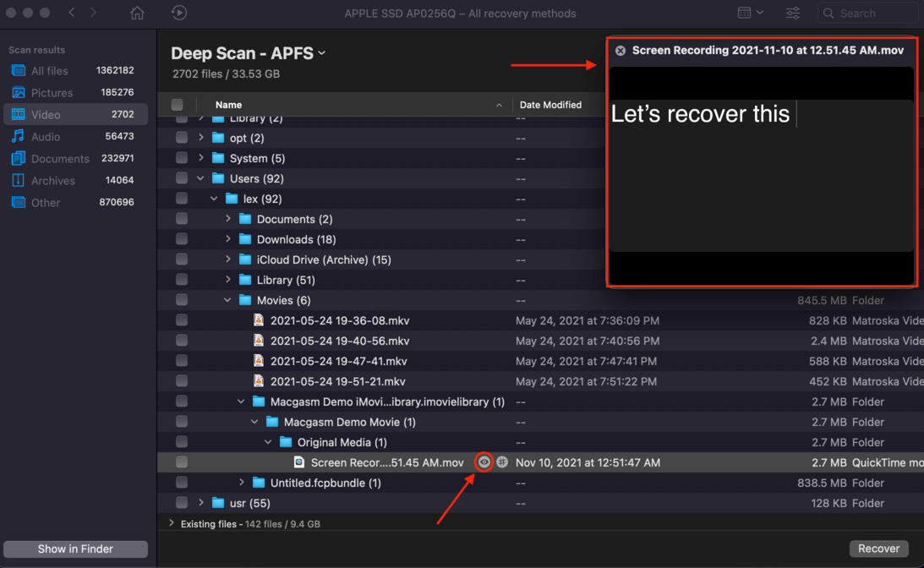Viewport: 924px width, 568px height.
Task: Check the box next to Movies (6)
Action: pyautogui.click(x=182, y=300)
